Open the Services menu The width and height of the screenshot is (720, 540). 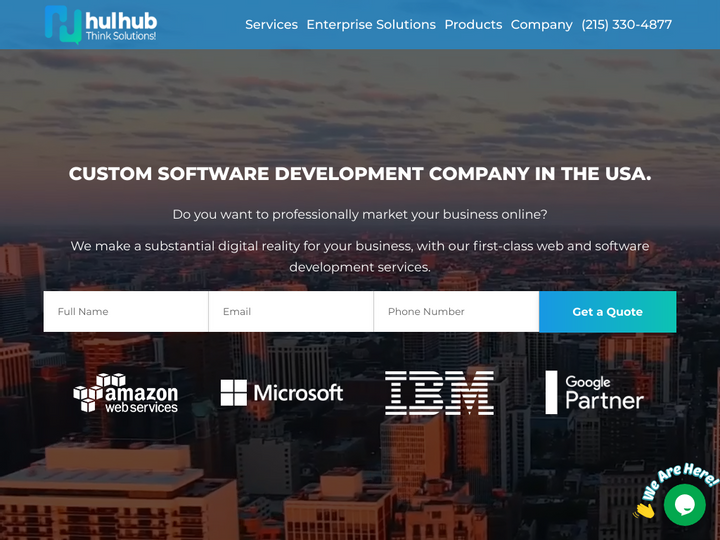pos(271,24)
